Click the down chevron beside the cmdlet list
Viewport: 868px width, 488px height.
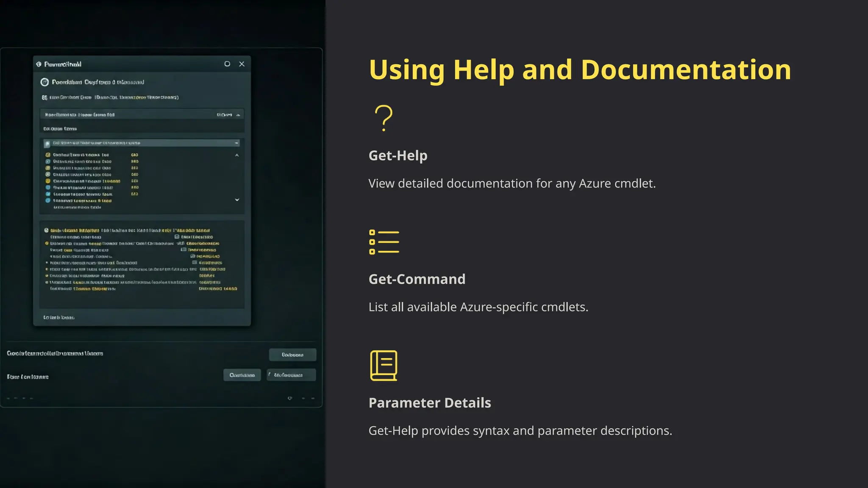237,200
